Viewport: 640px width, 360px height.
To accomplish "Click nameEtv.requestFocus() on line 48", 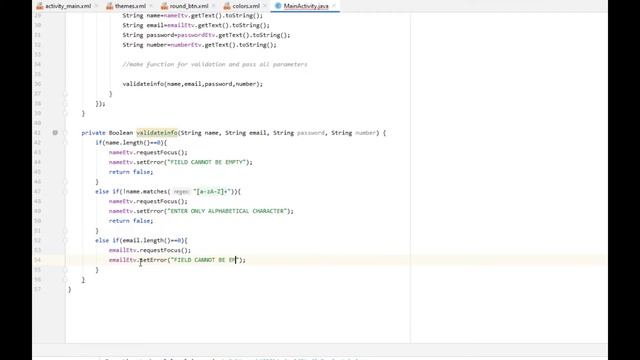I will [x=148, y=201].
